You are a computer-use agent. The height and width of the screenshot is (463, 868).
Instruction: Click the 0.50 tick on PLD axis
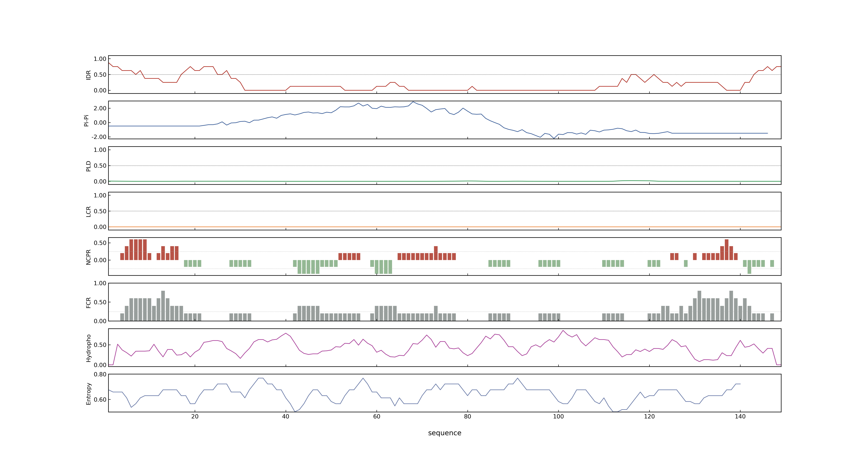pyautogui.click(x=100, y=166)
